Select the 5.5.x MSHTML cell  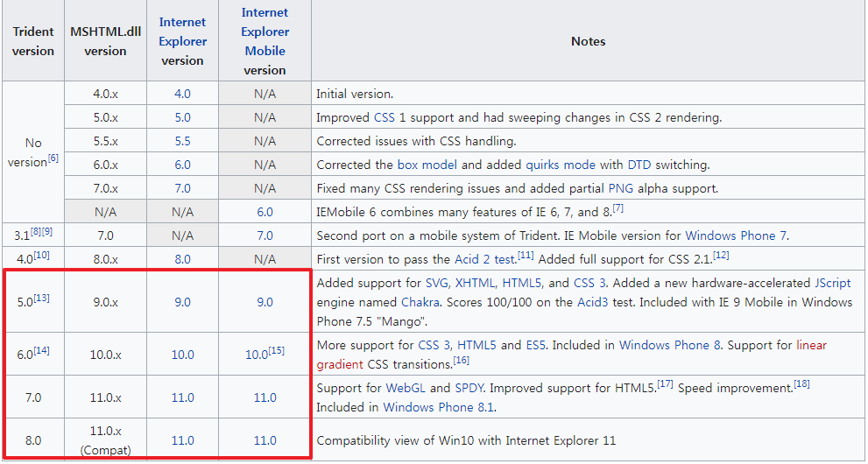(x=105, y=141)
